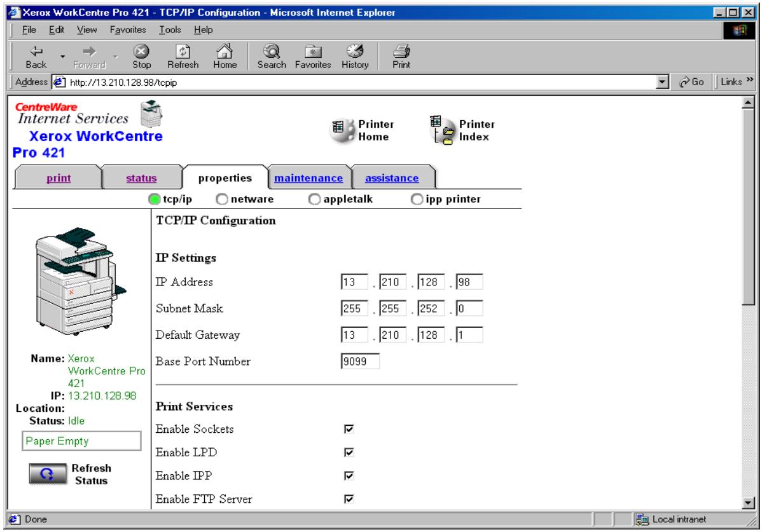Click the Print toolbar icon
Viewport: 762px width, 532px height.
tap(401, 57)
